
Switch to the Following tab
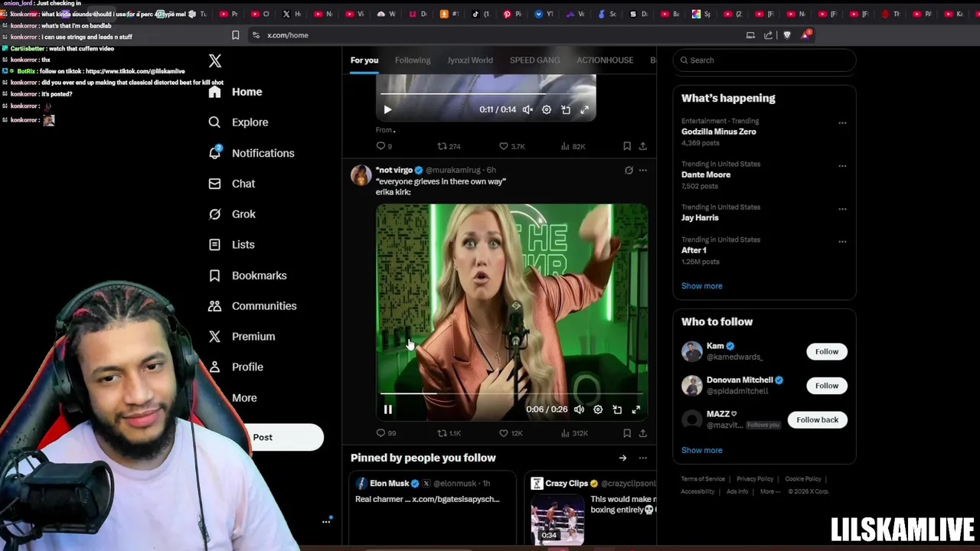click(413, 60)
